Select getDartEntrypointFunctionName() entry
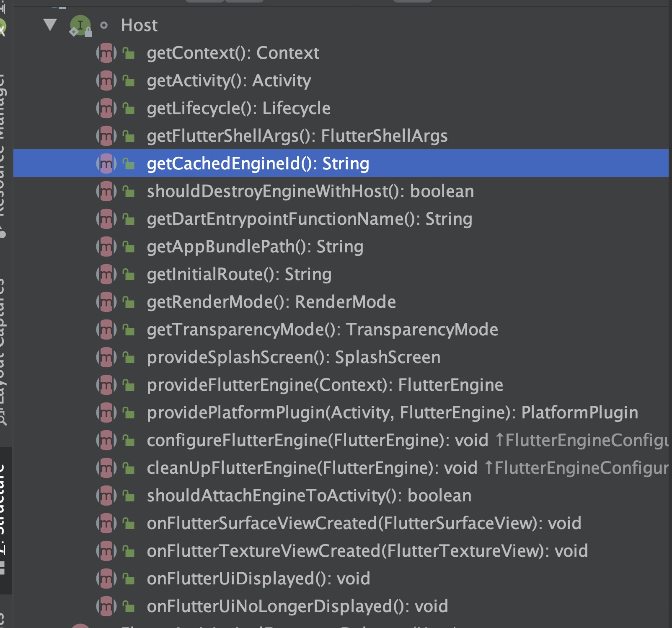 (x=309, y=219)
